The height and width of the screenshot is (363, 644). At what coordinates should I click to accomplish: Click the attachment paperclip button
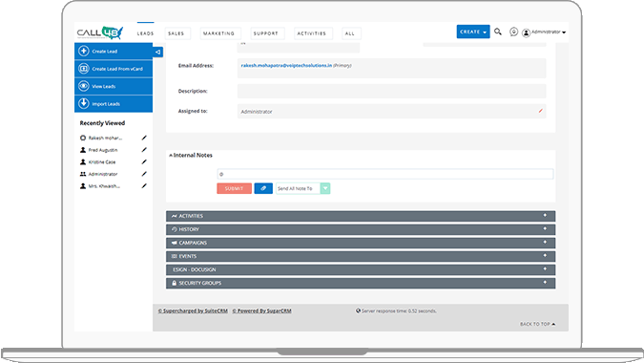[263, 188]
